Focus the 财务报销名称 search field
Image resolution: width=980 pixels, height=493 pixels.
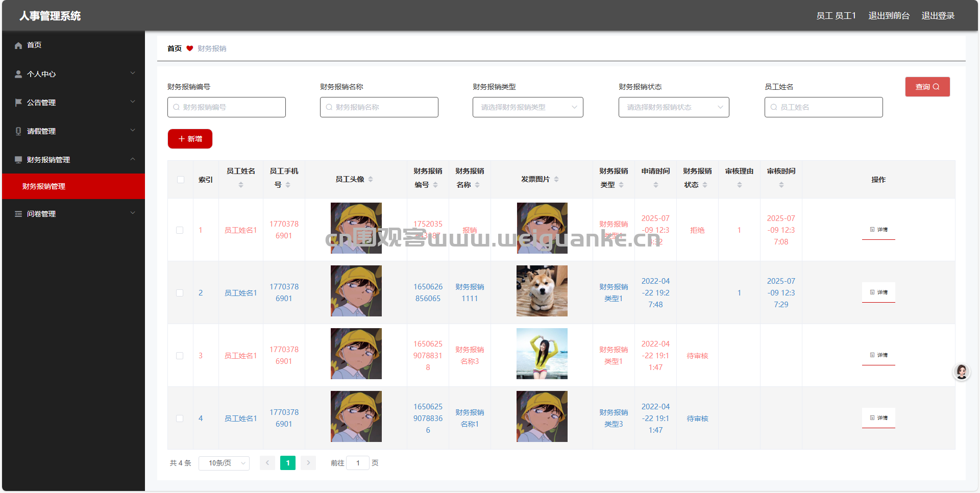(x=379, y=107)
